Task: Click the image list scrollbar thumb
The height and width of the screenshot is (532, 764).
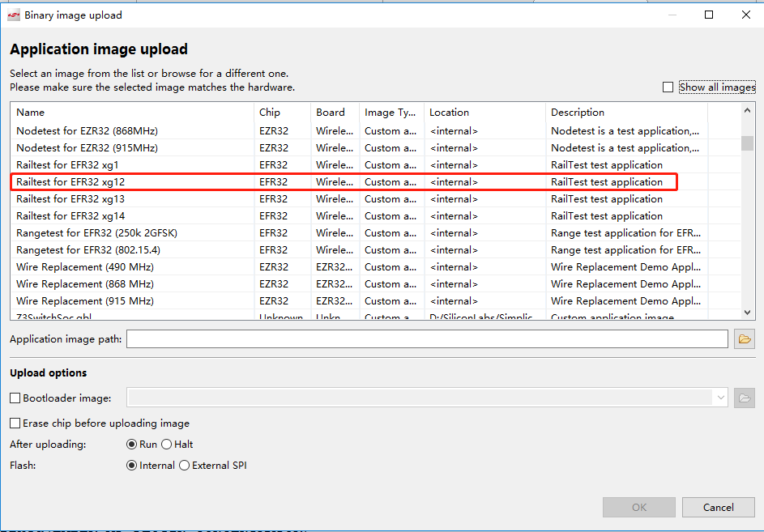Action: 748,143
